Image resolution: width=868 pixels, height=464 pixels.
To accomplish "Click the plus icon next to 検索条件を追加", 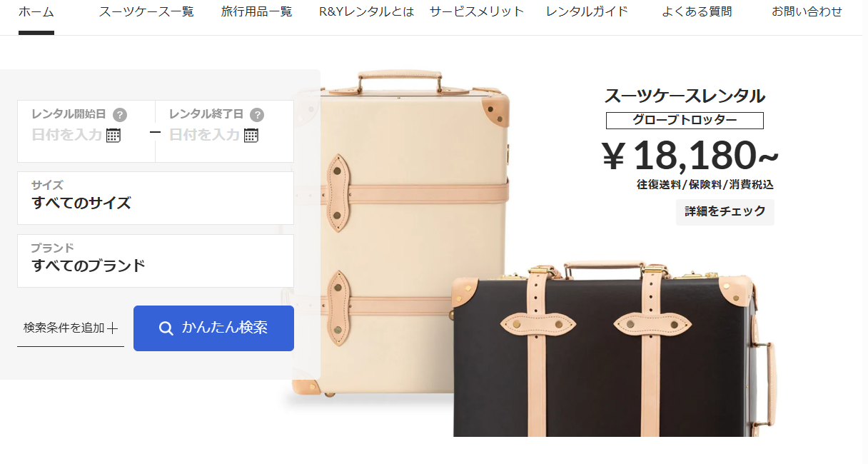I will click(x=112, y=328).
